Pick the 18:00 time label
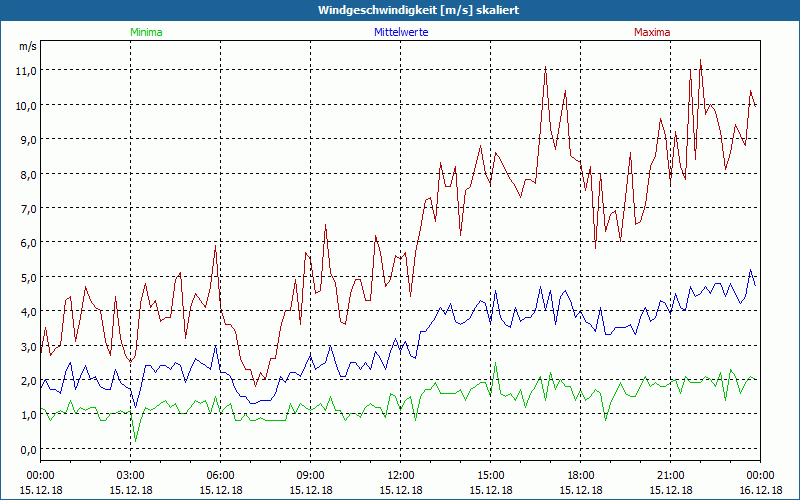 click(x=581, y=476)
